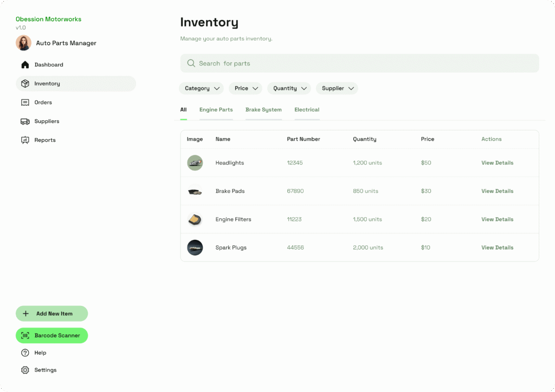Click the Inventory box icon in sidebar
The width and height of the screenshot is (555, 392).
25,84
